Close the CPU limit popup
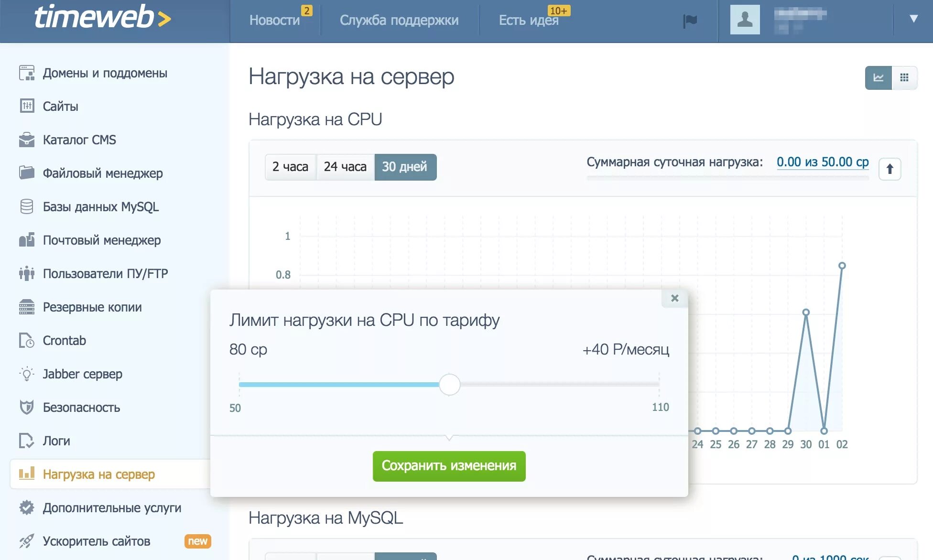Image resolution: width=933 pixels, height=560 pixels. (674, 298)
